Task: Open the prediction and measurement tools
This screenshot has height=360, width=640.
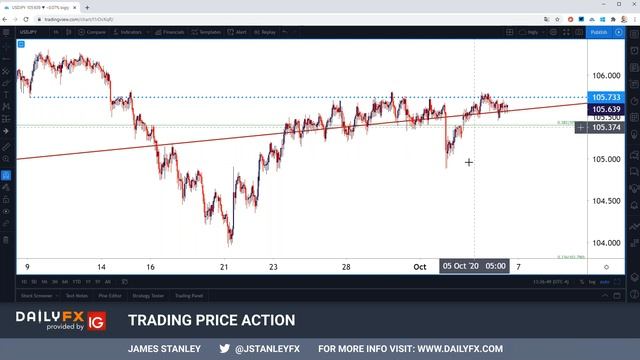Action: tap(6, 119)
